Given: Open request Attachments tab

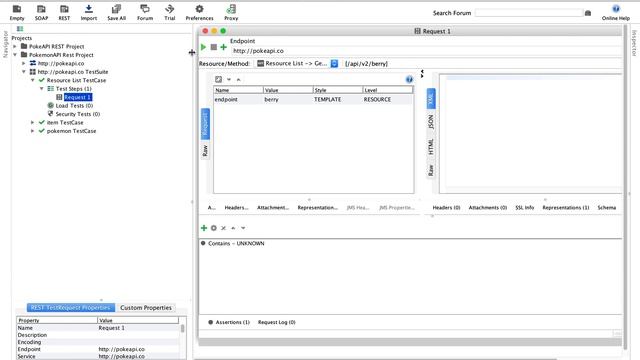Looking at the screenshot, I should click(x=273, y=208).
